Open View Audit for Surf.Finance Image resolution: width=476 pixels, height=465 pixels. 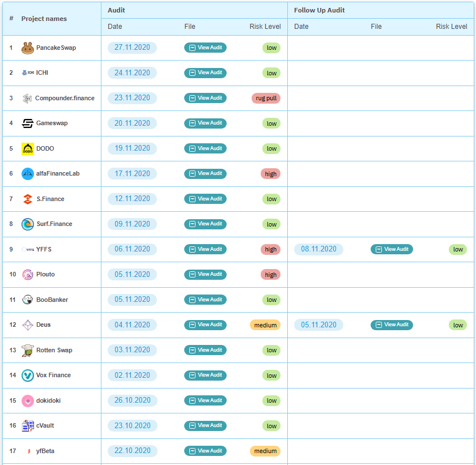(x=205, y=224)
